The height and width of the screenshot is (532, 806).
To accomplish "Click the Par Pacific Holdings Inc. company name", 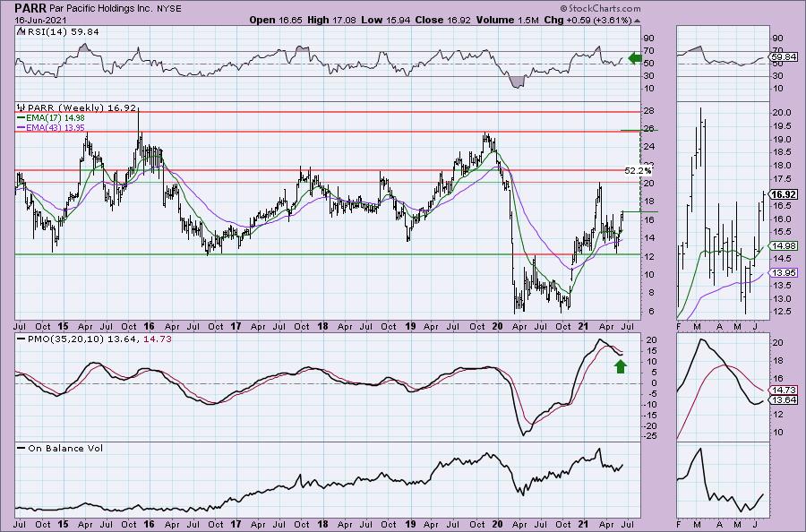I will [103, 9].
